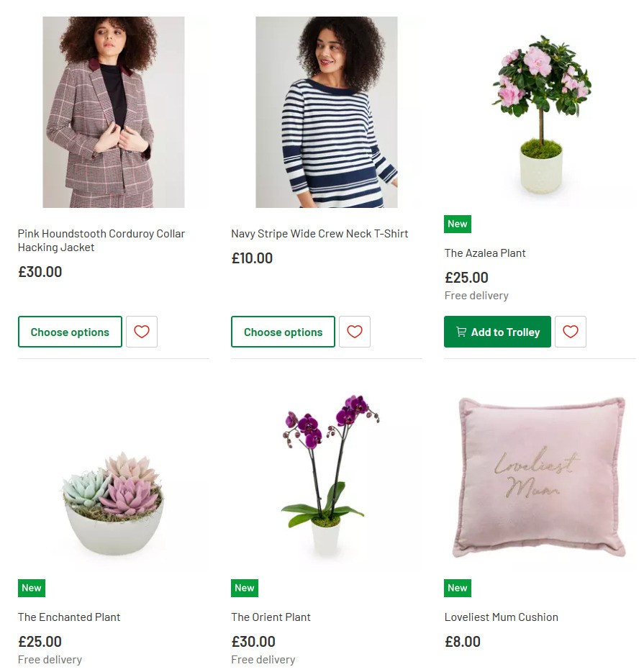Choose options for the Pink Houndstooth jacket
644x672 pixels.
click(x=70, y=332)
